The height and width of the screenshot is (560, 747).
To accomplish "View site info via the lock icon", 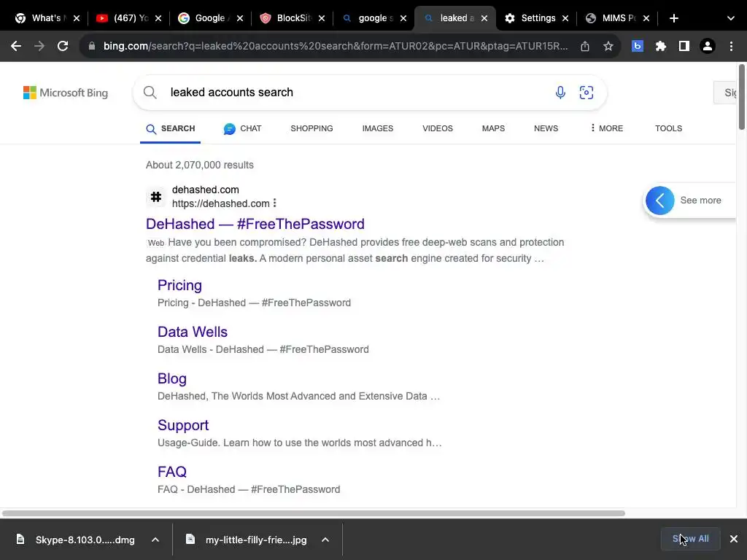I will coord(92,46).
